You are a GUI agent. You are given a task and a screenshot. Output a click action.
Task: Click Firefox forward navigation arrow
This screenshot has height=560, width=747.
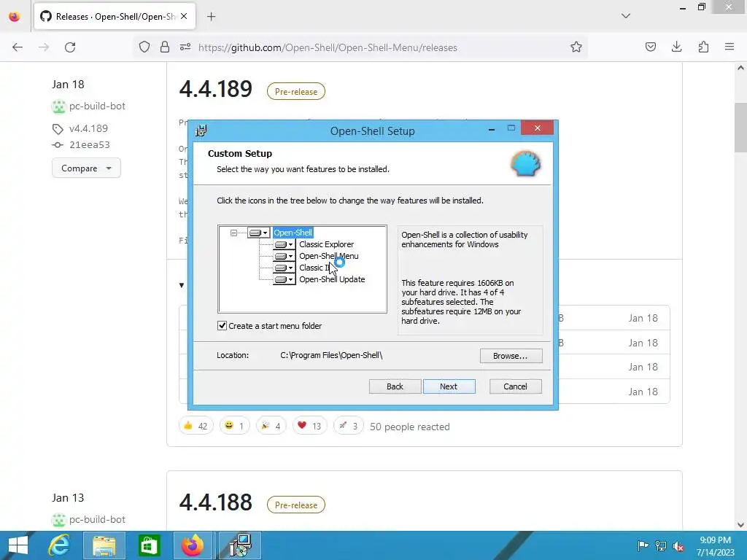click(x=44, y=47)
